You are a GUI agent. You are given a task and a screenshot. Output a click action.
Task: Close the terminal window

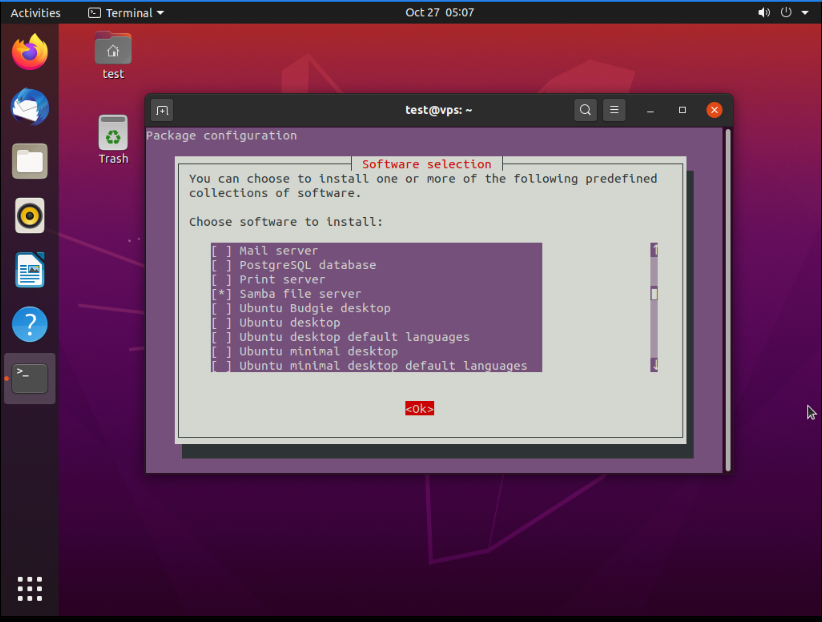[x=714, y=110]
